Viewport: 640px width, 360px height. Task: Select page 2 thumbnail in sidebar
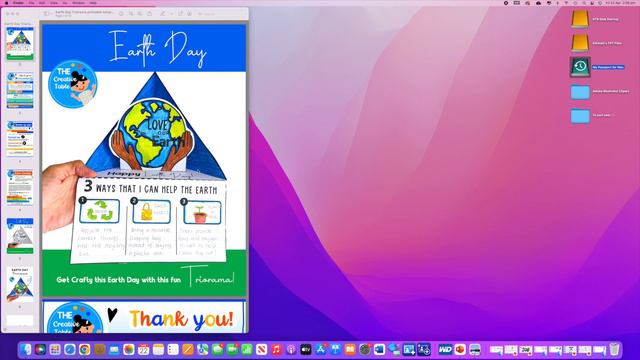click(20, 90)
